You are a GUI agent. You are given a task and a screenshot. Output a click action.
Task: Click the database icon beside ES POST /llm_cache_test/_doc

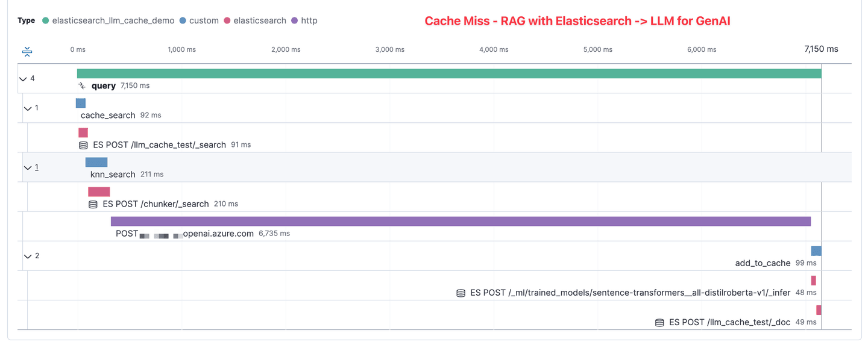click(659, 323)
